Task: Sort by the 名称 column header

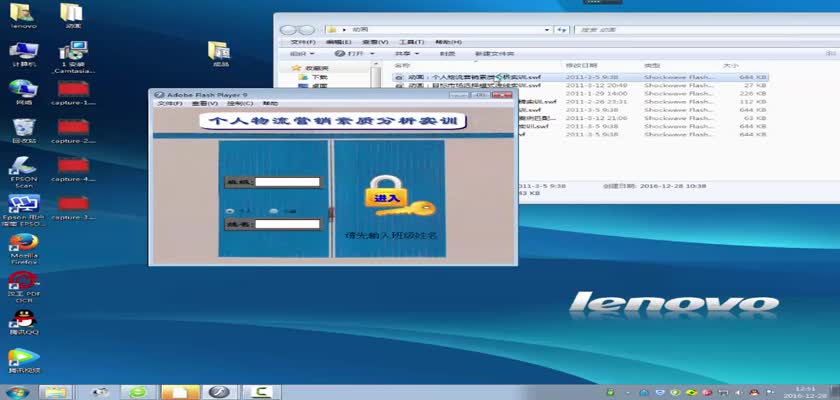Action: (402, 65)
